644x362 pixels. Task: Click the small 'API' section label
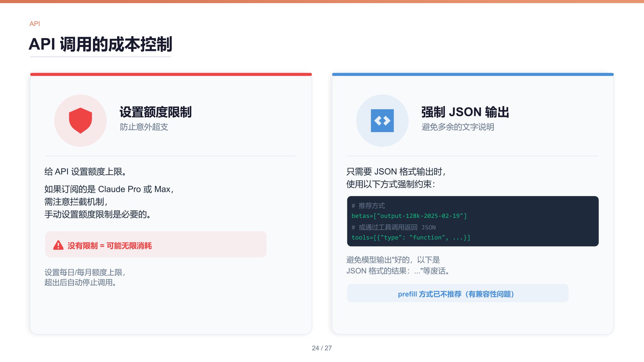click(x=35, y=24)
